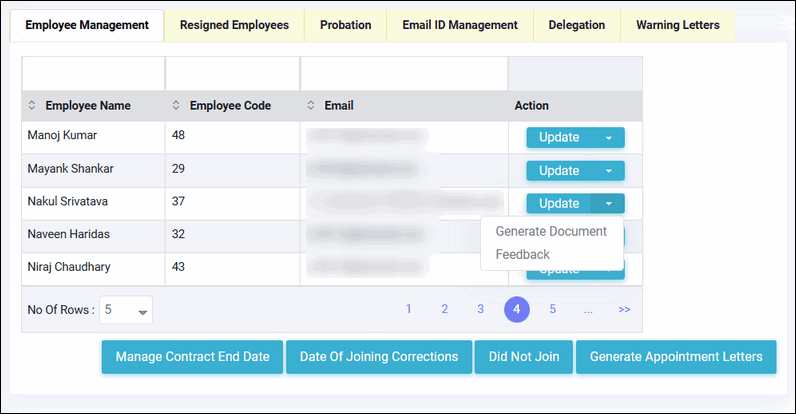Click the Email column sort icon

click(x=311, y=106)
